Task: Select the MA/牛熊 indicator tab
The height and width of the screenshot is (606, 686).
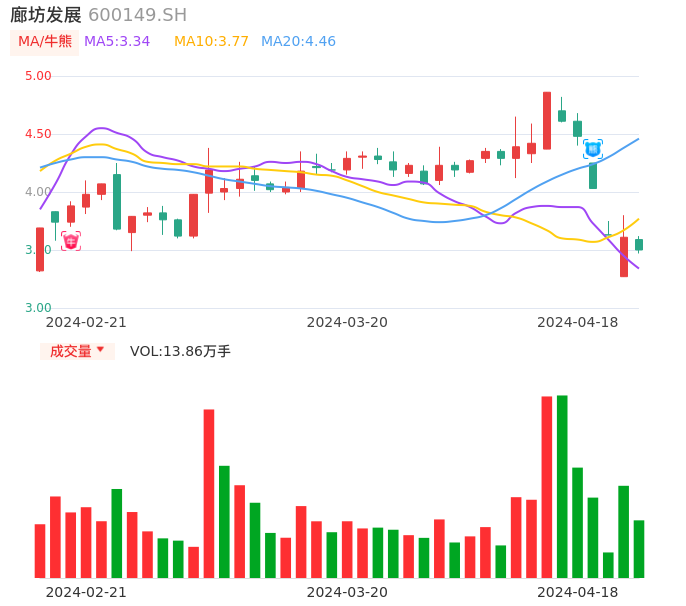Action: tap(45, 42)
